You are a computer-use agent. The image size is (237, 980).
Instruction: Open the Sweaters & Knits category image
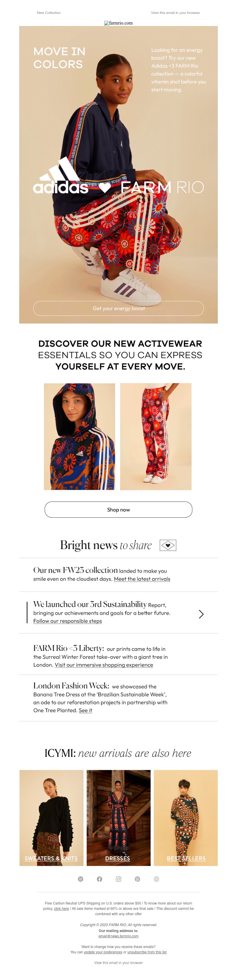click(52, 818)
